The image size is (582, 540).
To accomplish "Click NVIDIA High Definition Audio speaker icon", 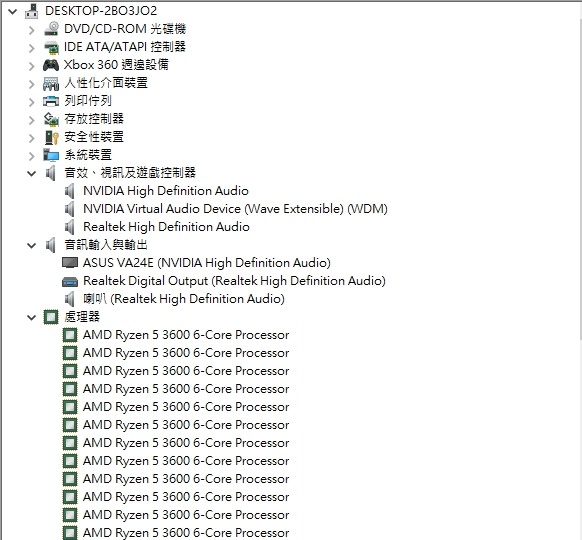I will click(x=69, y=191).
